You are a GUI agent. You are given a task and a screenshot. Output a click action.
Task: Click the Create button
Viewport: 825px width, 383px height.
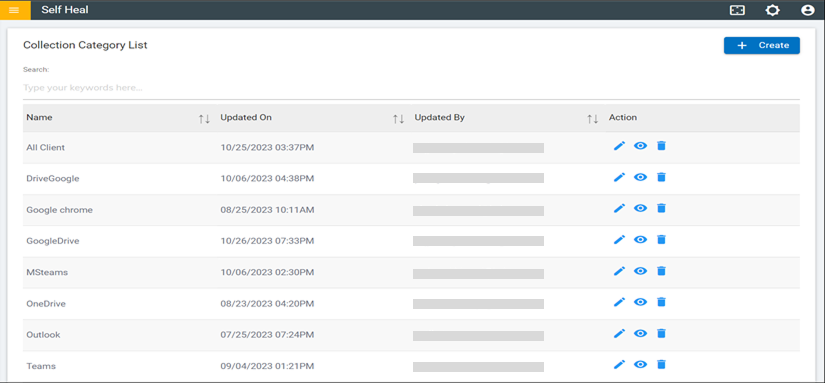point(762,45)
